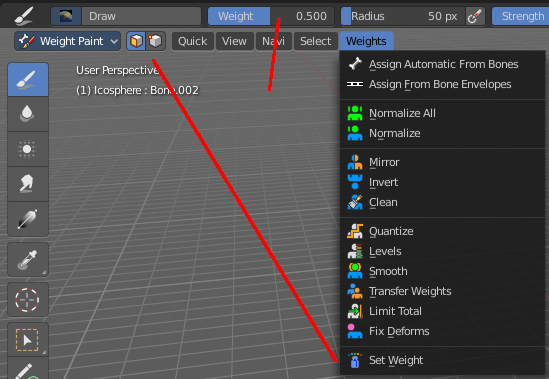Click the Weights menu header
Screen dimensions: 549x379
pyautogui.click(x=366, y=41)
